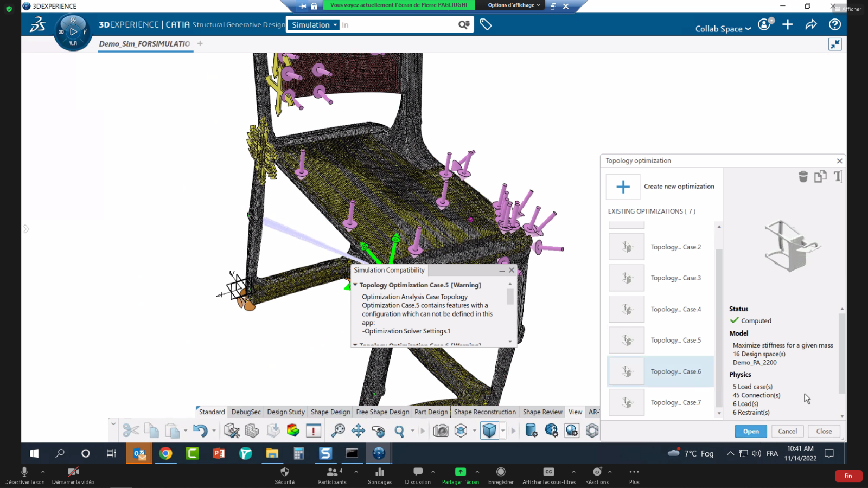
Task: Select Topology... Case.7 in list
Action: [x=660, y=403]
